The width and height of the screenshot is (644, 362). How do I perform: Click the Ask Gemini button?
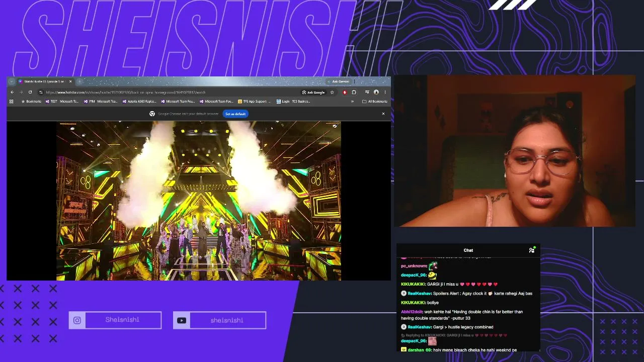(x=338, y=81)
